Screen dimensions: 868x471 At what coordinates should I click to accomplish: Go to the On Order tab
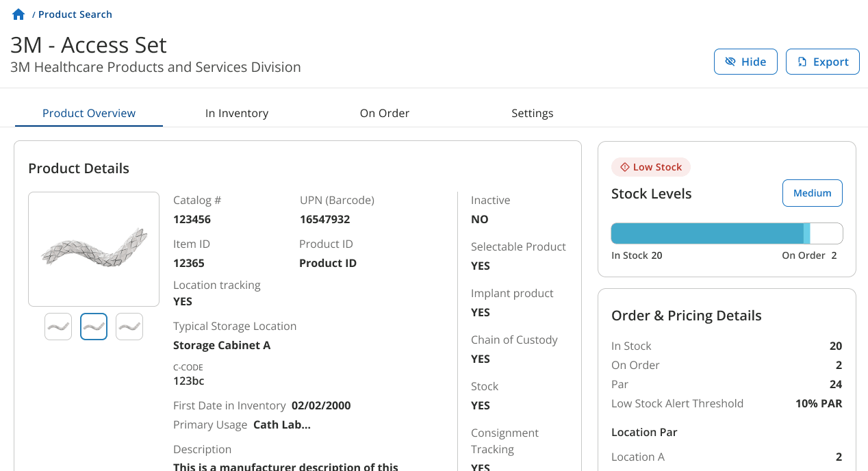click(x=385, y=114)
